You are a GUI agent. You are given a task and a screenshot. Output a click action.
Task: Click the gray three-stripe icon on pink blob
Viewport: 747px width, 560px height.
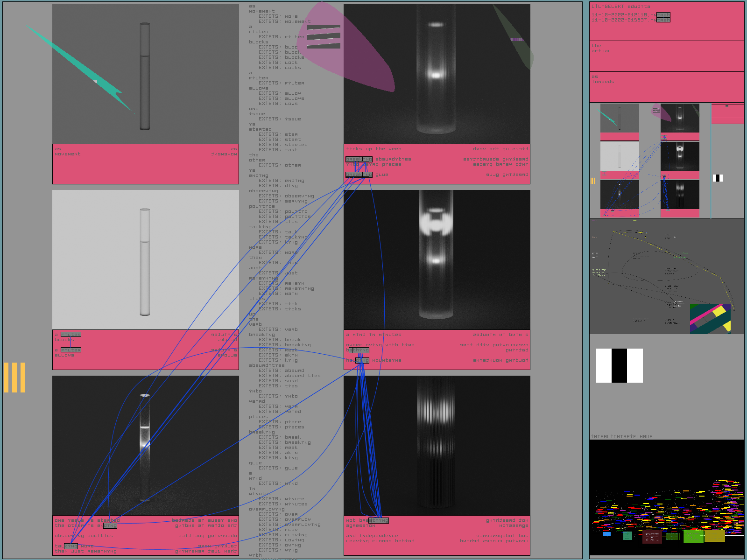[324, 37]
